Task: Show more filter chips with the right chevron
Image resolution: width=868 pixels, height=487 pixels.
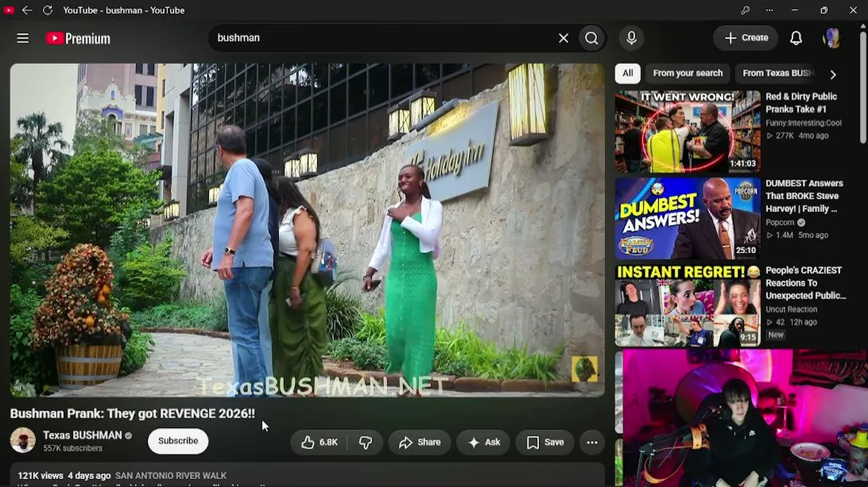Action: [x=833, y=74]
